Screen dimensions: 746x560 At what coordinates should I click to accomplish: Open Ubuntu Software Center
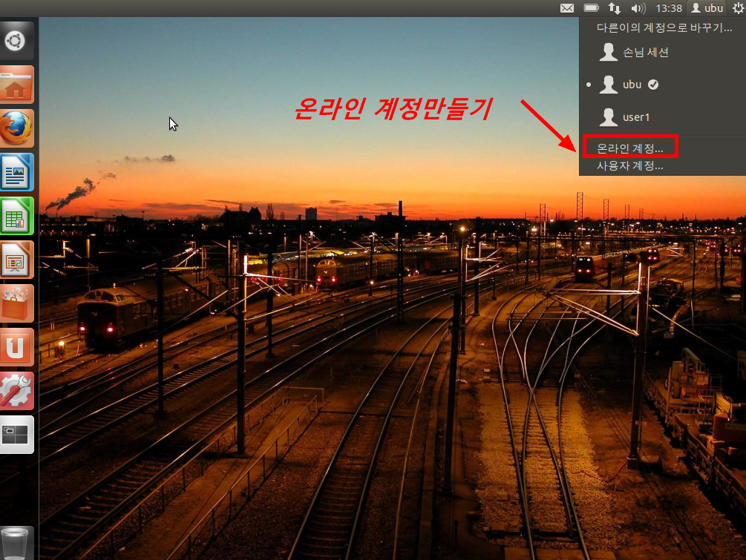pos(16,303)
